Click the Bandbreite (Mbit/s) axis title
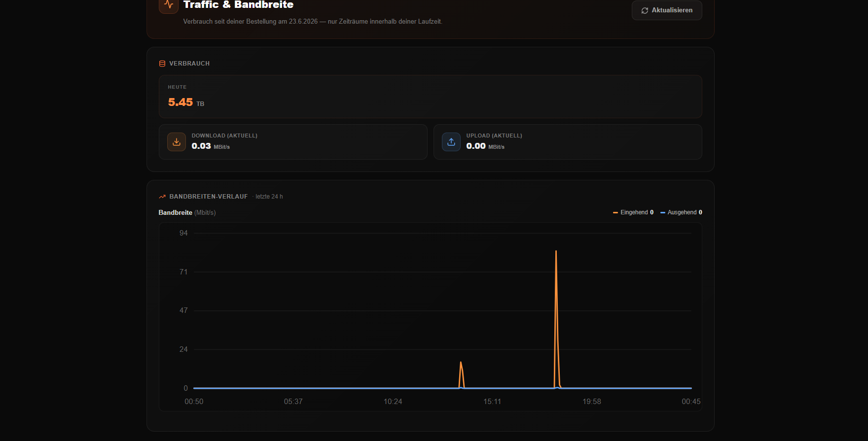Screen dimensions: 868x441 187,213
